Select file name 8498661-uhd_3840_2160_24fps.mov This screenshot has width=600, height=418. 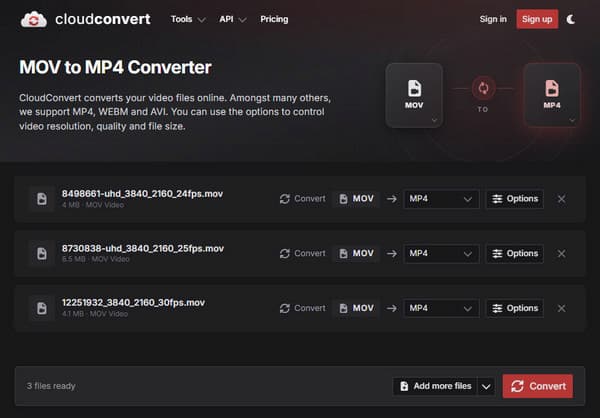click(142, 194)
